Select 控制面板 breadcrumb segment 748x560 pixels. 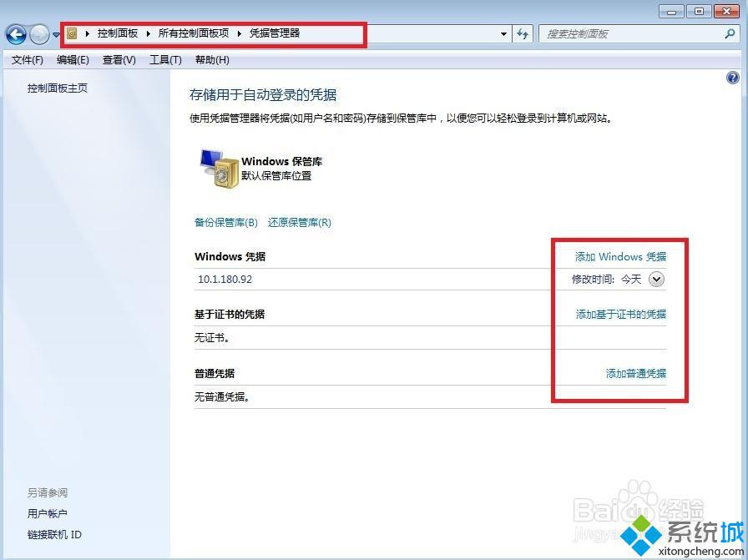(118, 33)
